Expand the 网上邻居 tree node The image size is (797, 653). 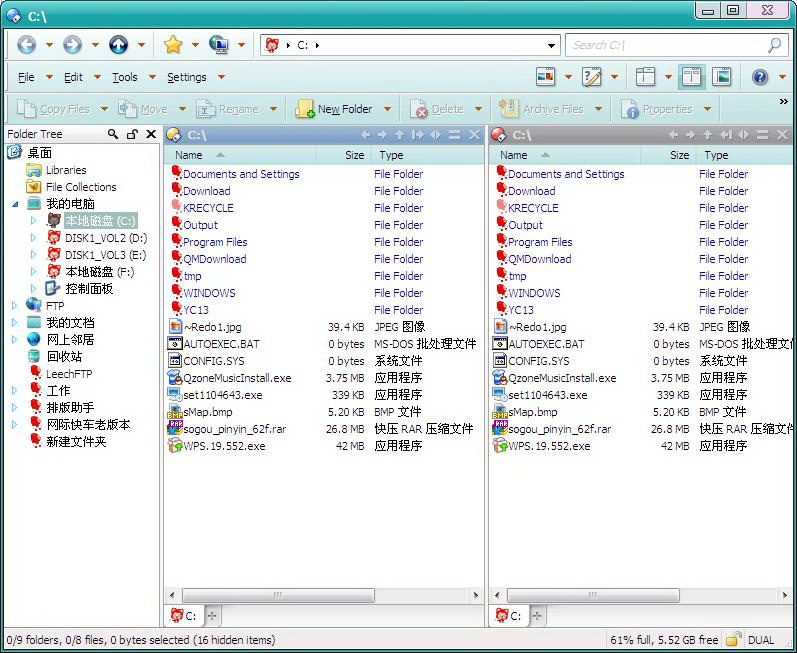15,339
